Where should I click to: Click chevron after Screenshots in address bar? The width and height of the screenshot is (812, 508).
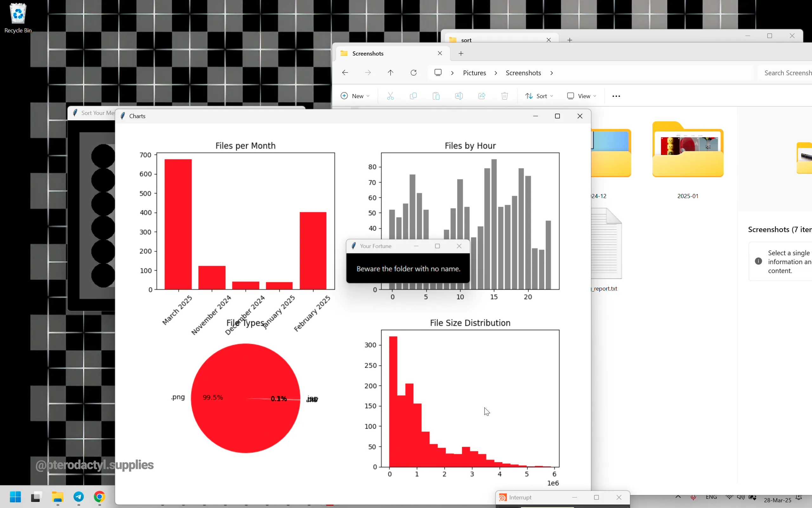pyautogui.click(x=552, y=73)
